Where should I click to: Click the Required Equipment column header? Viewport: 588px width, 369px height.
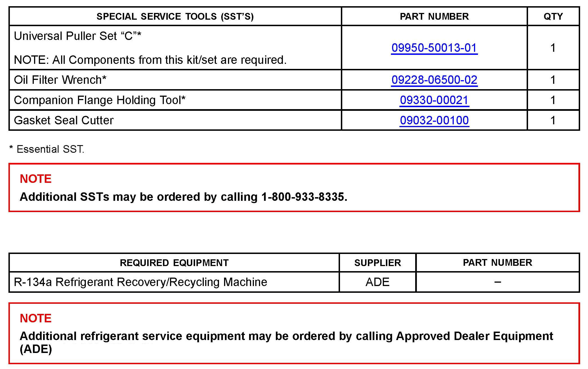coord(174,263)
